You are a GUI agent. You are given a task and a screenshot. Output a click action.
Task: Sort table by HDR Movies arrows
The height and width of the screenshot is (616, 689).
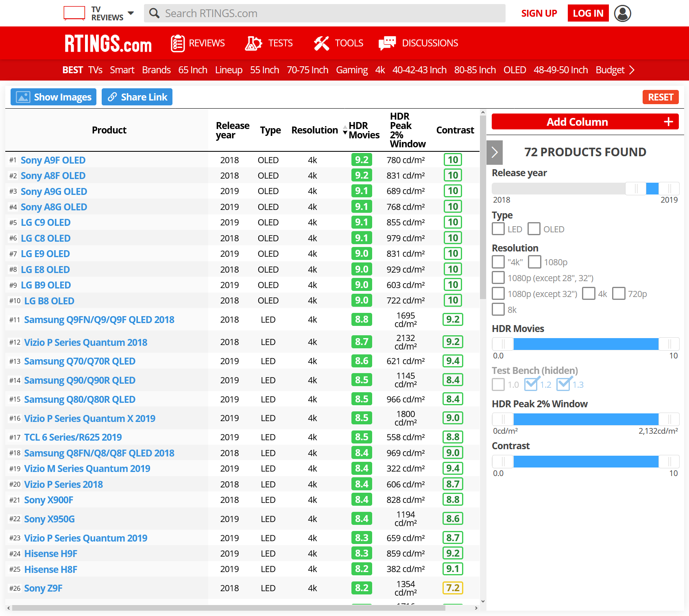point(345,130)
